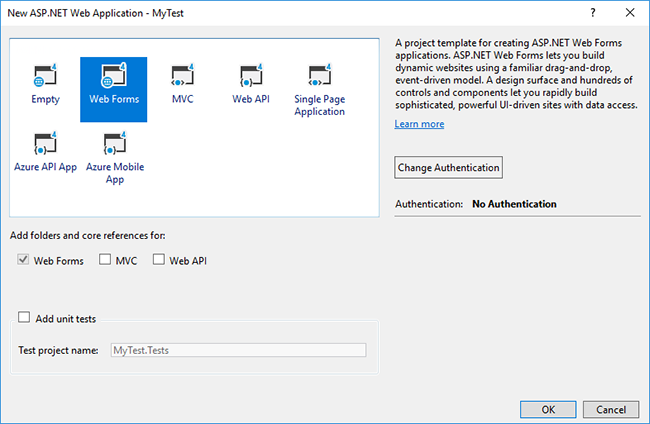Check the Add unit tests box
Viewport: 650px width, 424px height.
pos(24,317)
